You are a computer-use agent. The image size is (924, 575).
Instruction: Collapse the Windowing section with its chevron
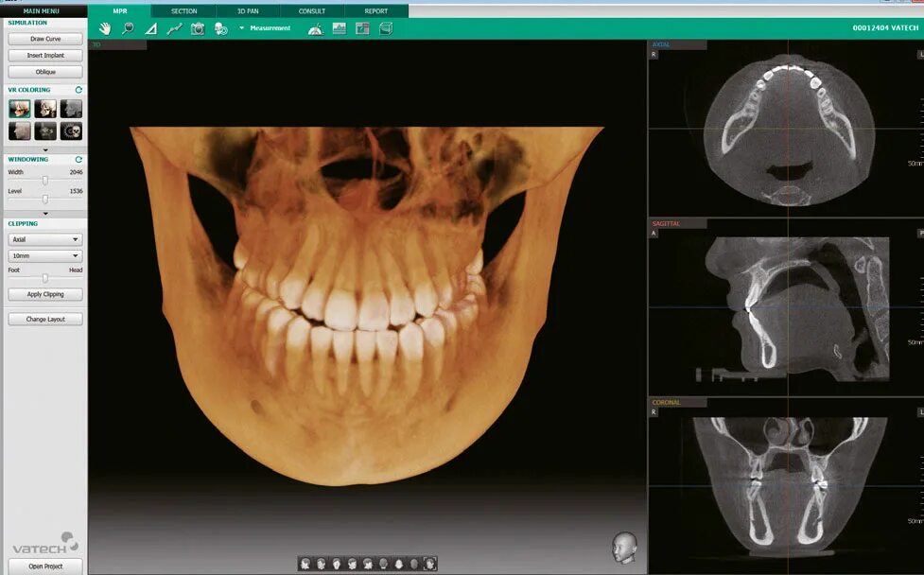(44, 212)
